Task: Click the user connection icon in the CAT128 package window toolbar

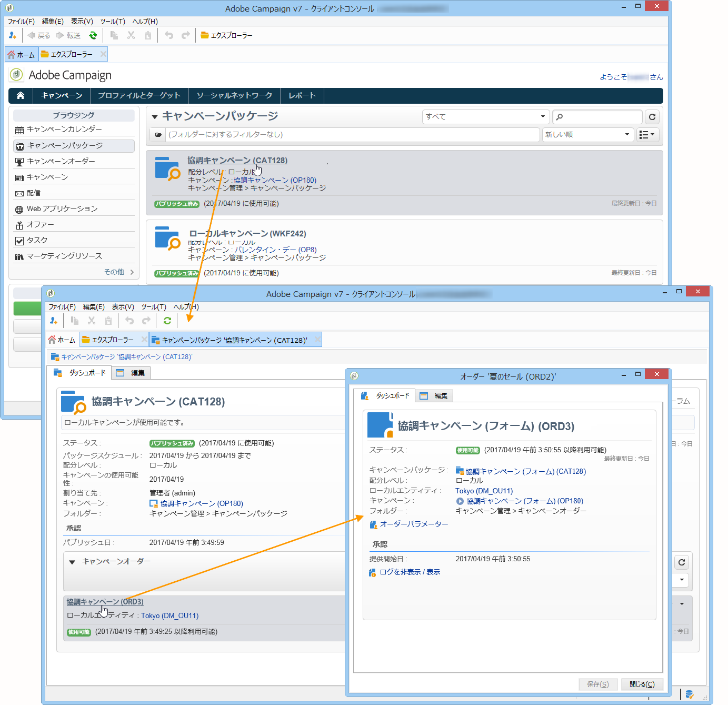Action: click(54, 321)
